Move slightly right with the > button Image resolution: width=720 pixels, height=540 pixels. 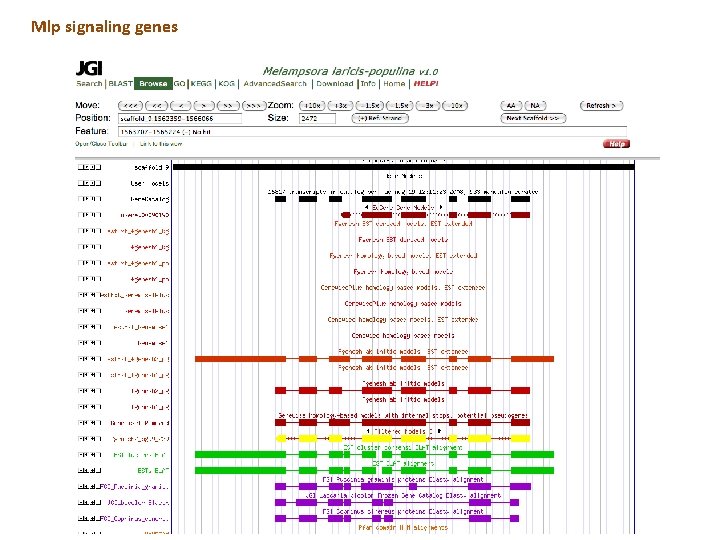coord(204,106)
